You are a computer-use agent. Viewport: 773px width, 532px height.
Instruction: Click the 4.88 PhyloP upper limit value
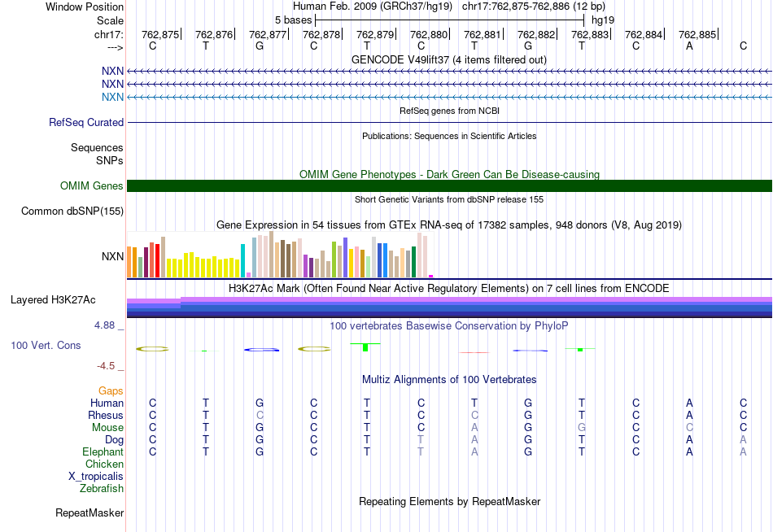[x=104, y=325]
